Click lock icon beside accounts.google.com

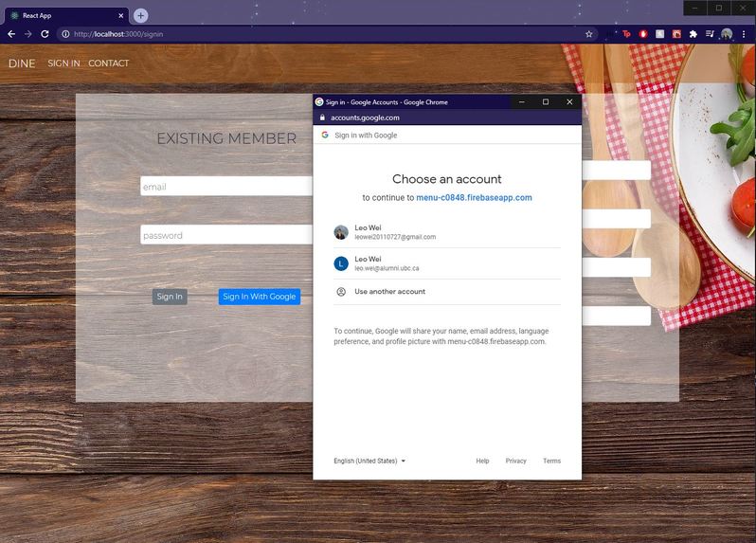tap(322, 118)
